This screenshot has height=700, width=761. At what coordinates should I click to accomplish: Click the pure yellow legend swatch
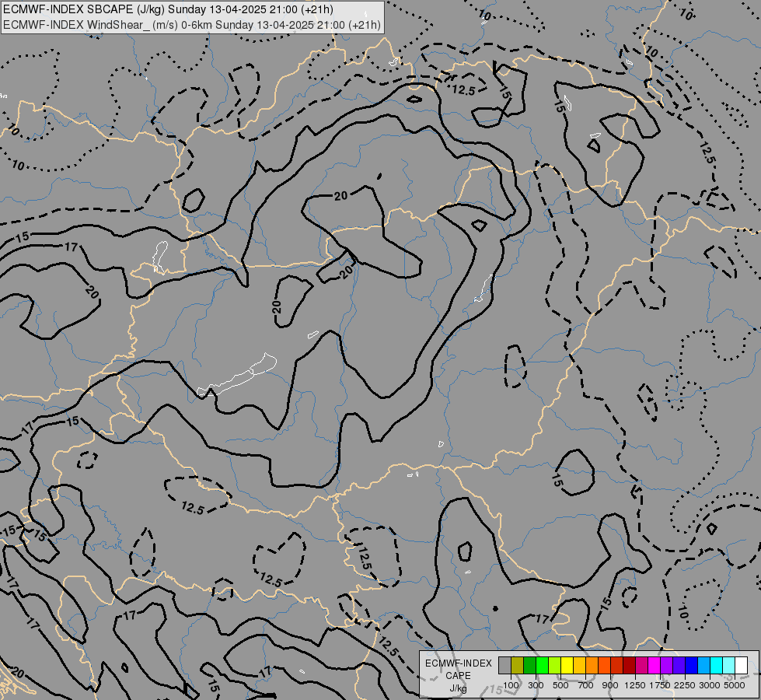pos(567,666)
